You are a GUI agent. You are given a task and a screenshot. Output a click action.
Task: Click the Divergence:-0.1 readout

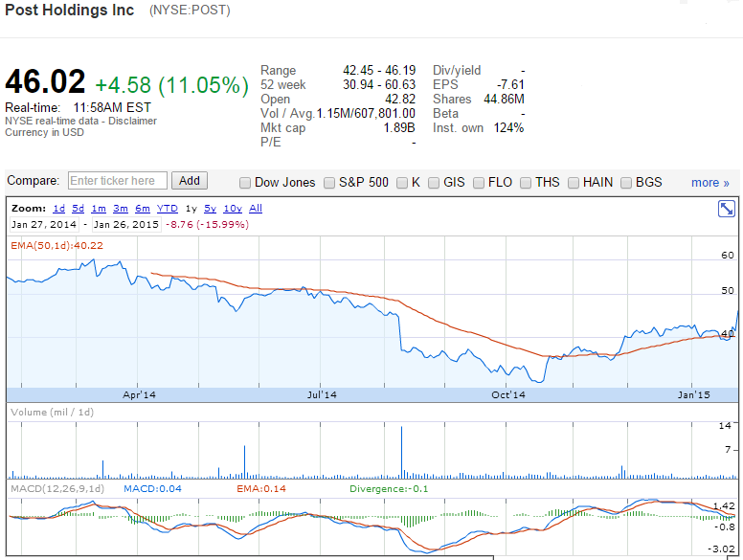pyautogui.click(x=389, y=488)
